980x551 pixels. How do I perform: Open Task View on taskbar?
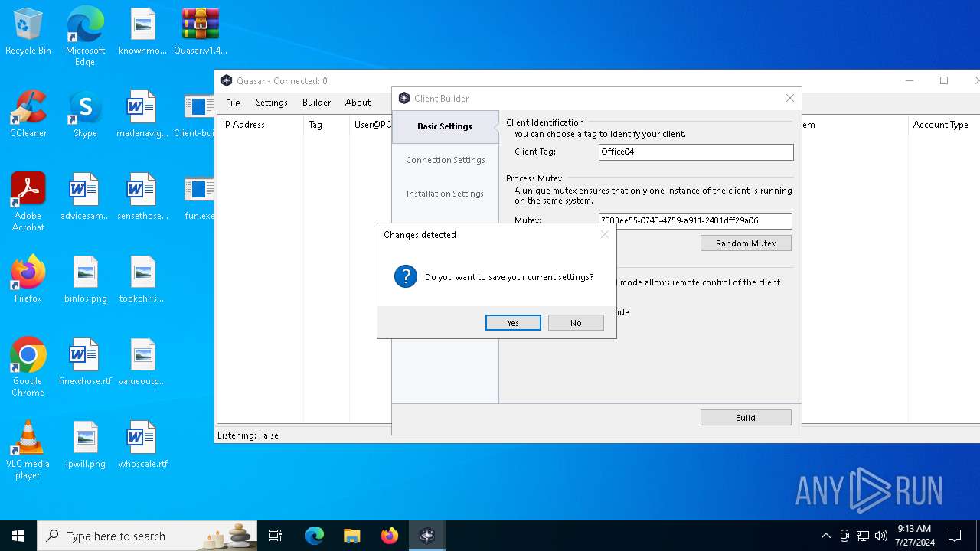276,536
